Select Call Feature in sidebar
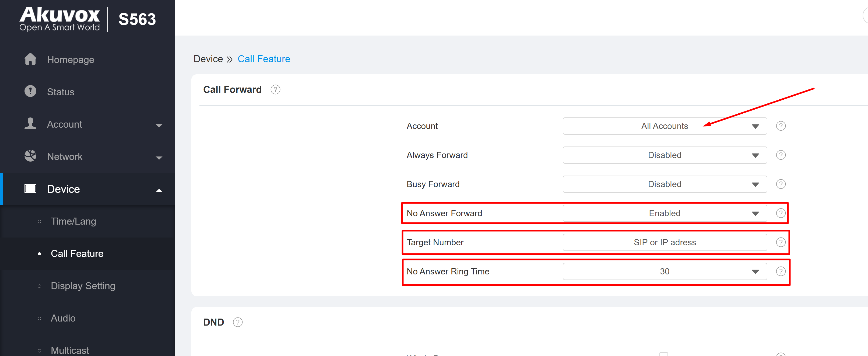The height and width of the screenshot is (356, 868). click(77, 253)
